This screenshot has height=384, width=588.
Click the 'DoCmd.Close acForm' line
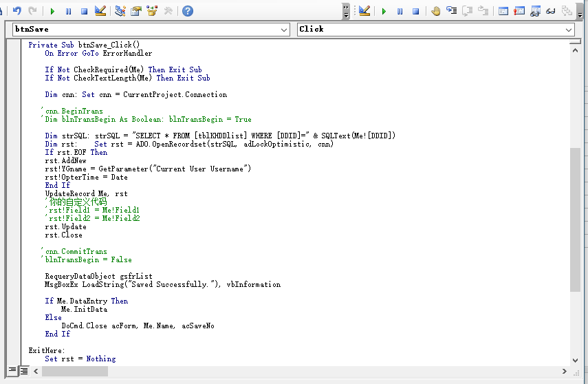(138, 326)
